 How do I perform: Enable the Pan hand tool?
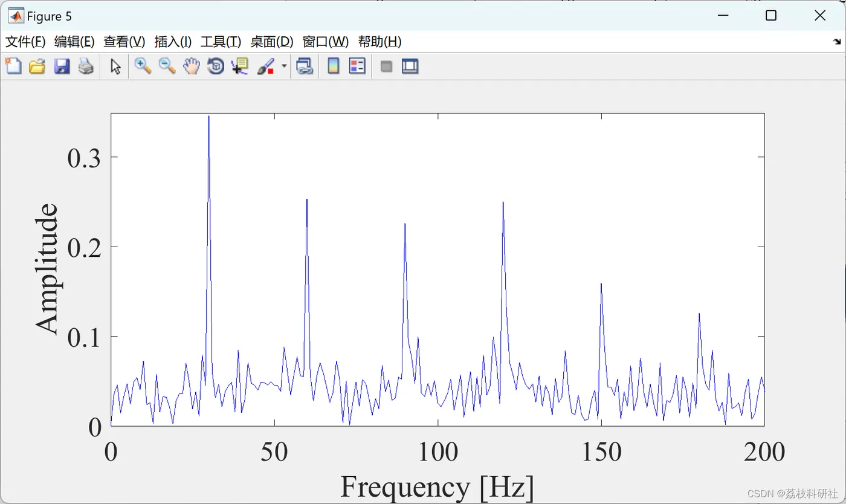pyautogui.click(x=192, y=66)
